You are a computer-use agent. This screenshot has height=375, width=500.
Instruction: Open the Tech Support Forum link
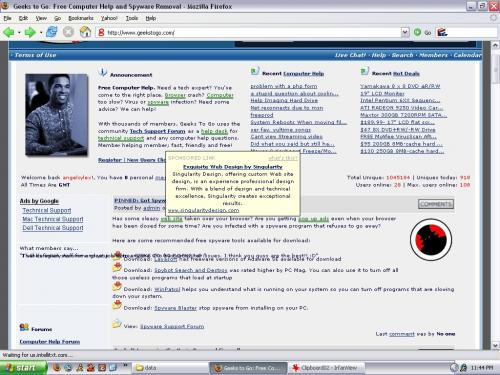[x=157, y=131]
